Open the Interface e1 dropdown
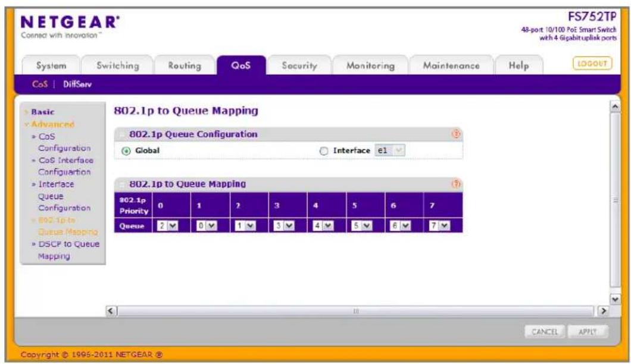This screenshot has width=631, height=364. tap(389, 150)
